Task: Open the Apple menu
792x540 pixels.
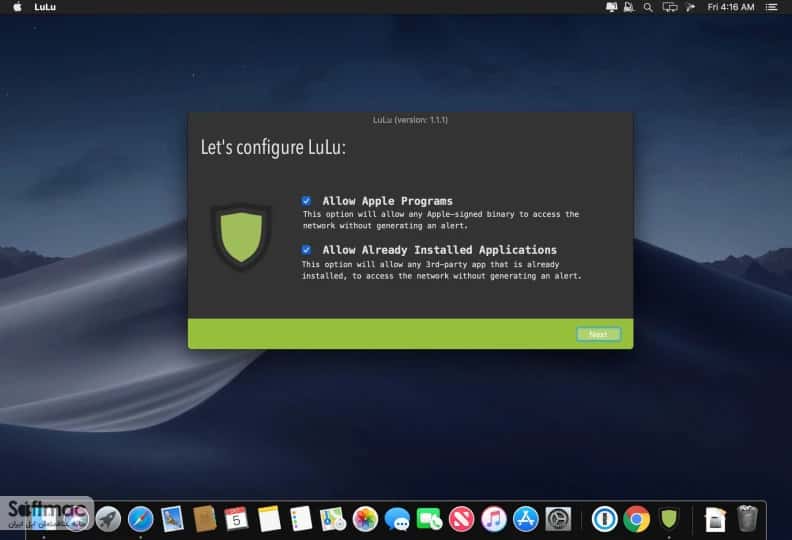Action: tap(17, 7)
